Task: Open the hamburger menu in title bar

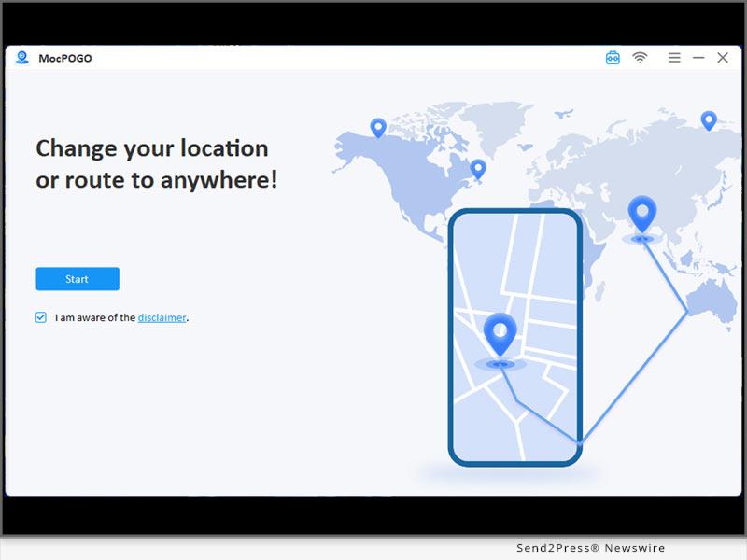Action: coord(674,58)
